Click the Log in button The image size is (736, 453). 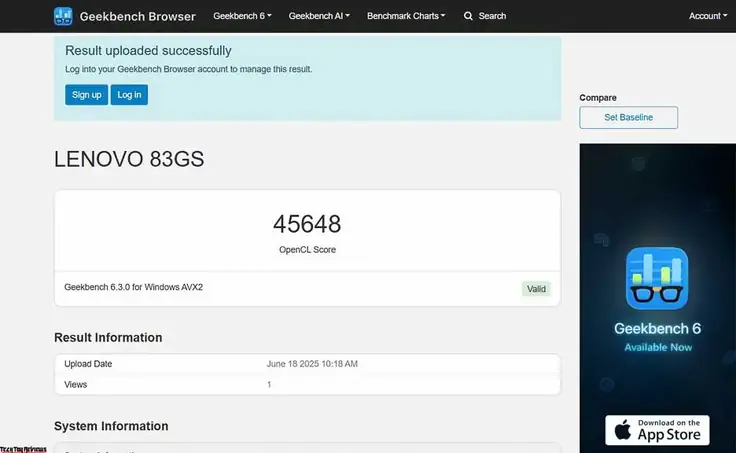click(129, 95)
